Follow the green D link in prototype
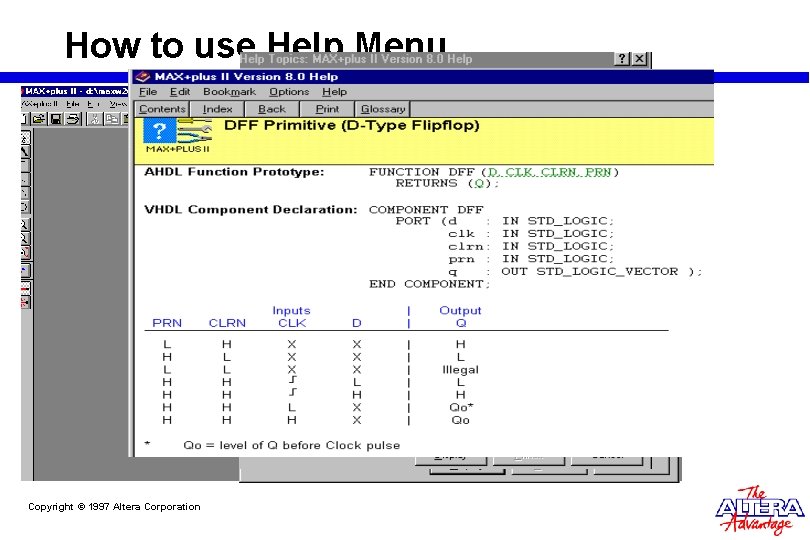Image resolution: width=810 pixels, height=540 pixels. 493,172
